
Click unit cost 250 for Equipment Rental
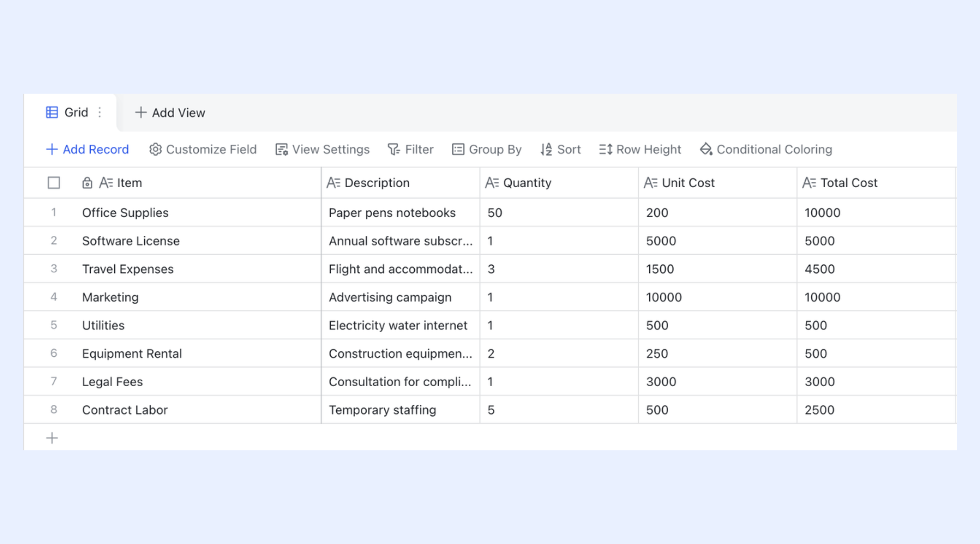click(x=718, y=353)
